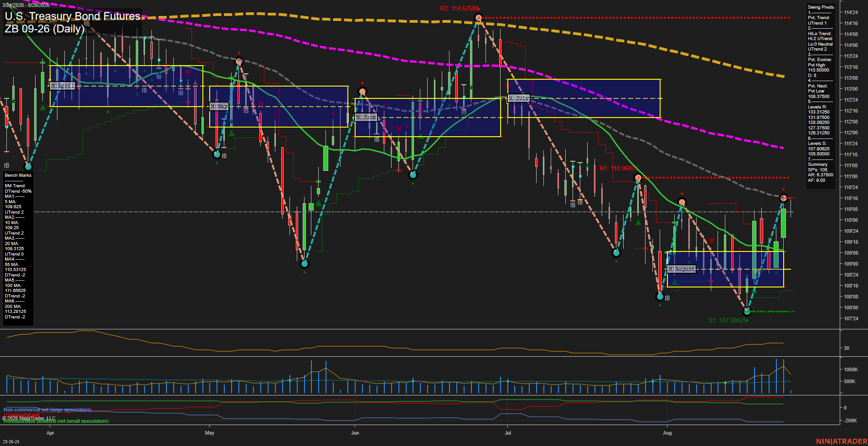Select the late-March swing pivot low near 111'08
The height and width of the screenshot is (446, 868).
pyautogui.click(x=28, y=166)
